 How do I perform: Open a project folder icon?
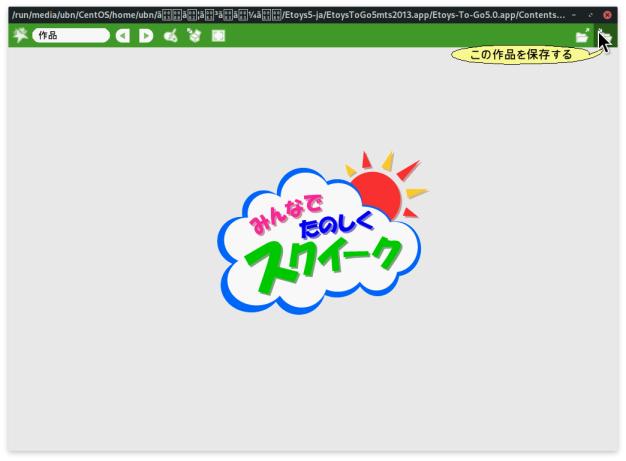click(583, 36)
